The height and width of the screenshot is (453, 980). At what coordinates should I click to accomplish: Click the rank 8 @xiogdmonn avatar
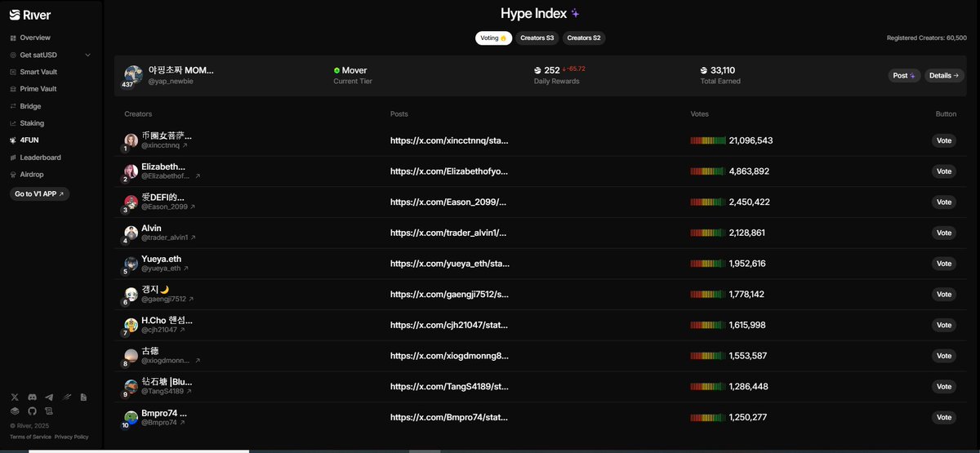pyautogui.click(x=131, y=356)
